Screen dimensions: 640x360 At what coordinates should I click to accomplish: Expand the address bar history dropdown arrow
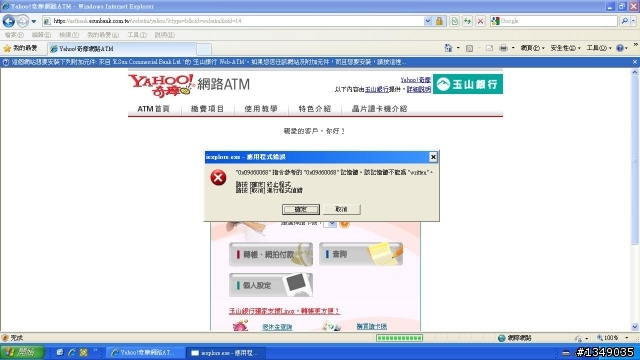point(427,21)
